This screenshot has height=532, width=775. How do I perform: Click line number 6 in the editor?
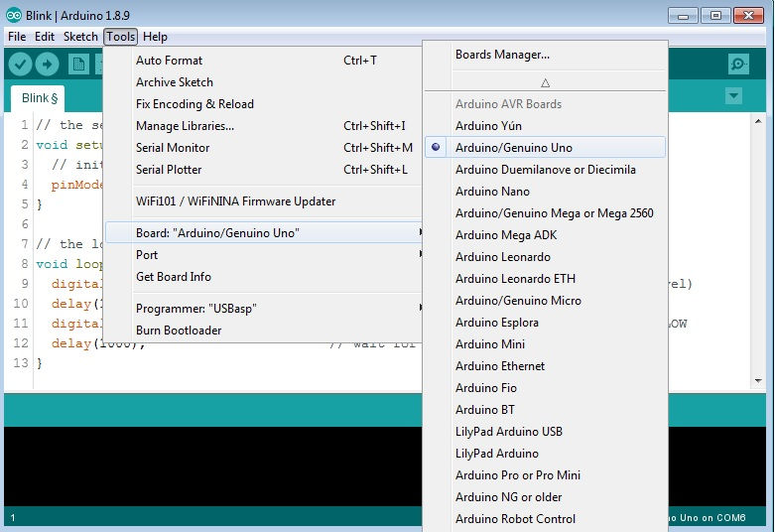click(x=25, y=224)
